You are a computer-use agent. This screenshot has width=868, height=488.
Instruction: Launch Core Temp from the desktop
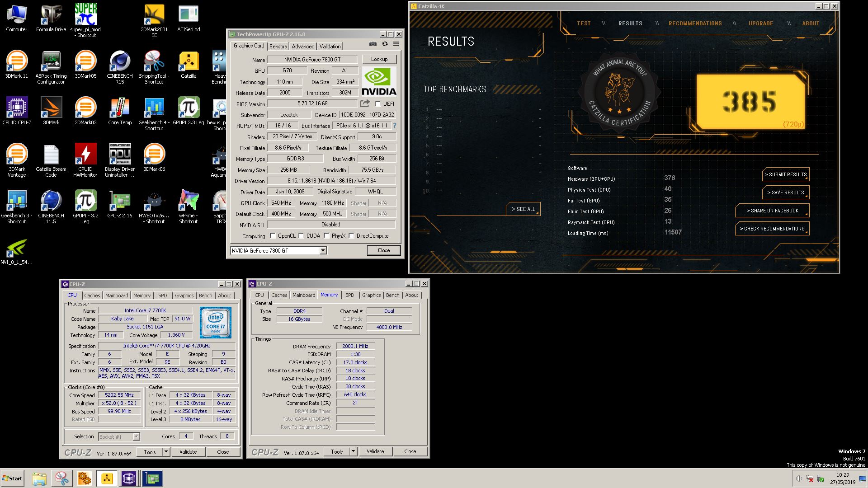[120, 111]
